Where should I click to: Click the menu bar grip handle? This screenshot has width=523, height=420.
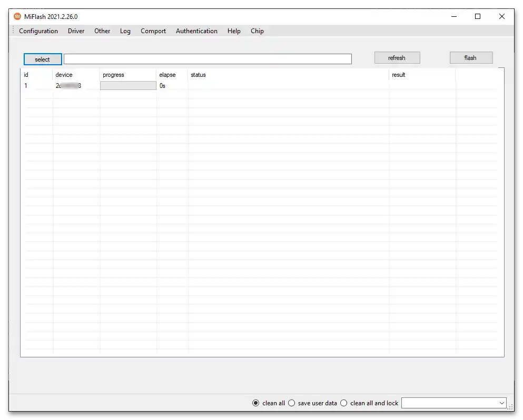(13, 31)
